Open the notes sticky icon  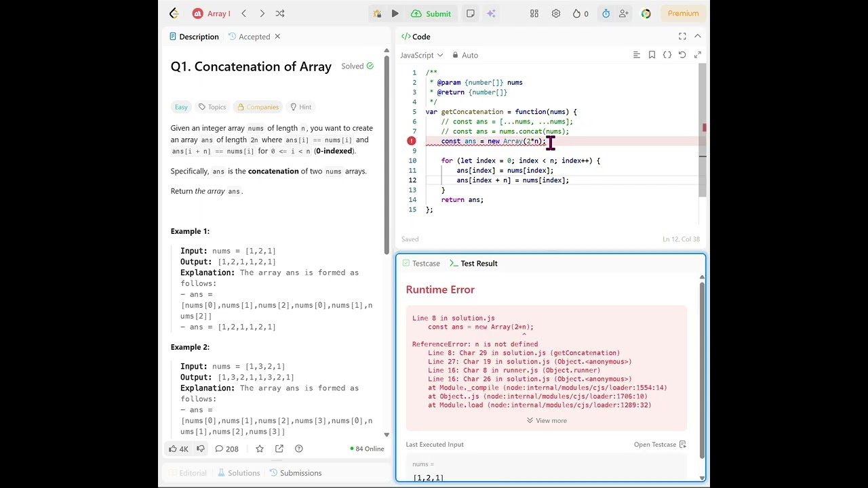point(471,14)
